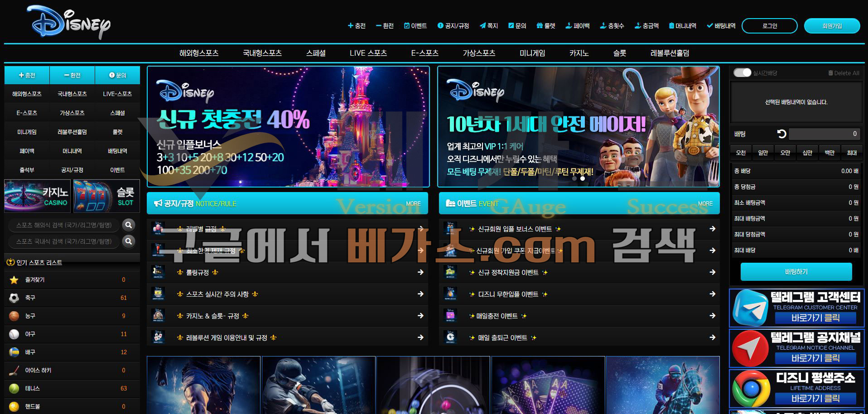Screen dimensions: 868x414
Task: Open 이벤트 in the top header menu
Action: click(415, 26)
